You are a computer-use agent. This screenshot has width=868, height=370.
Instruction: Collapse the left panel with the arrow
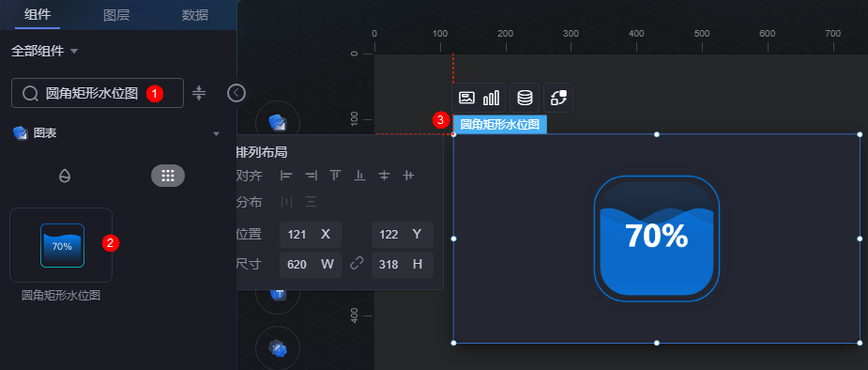pyautogui.click(x=236, y=93)
